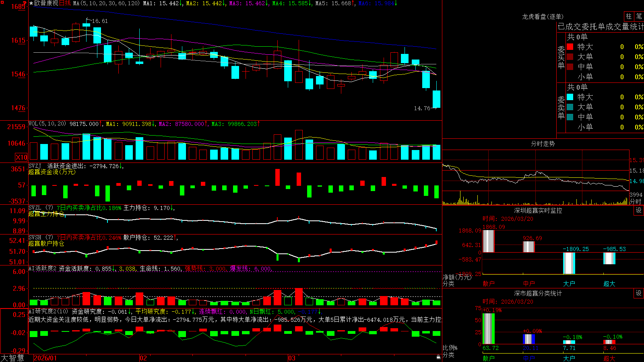644x362 pixels.
Task: Click the 14.76 low price marker
Action: tap(422, 108)
